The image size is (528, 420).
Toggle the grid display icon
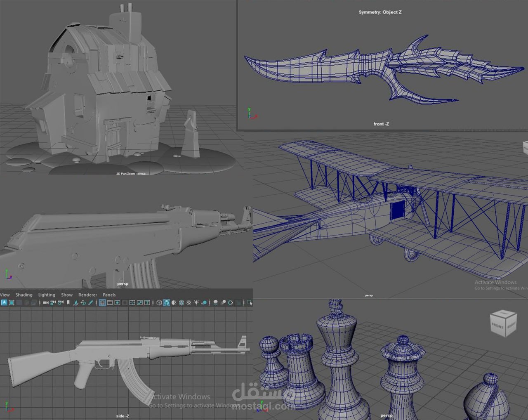[102, 302]
